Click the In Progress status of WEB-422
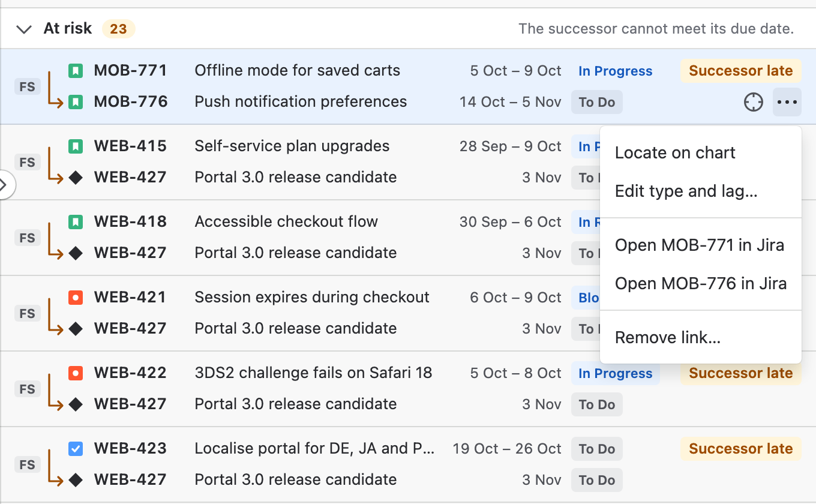816x504 pixels. click(615, 373)
